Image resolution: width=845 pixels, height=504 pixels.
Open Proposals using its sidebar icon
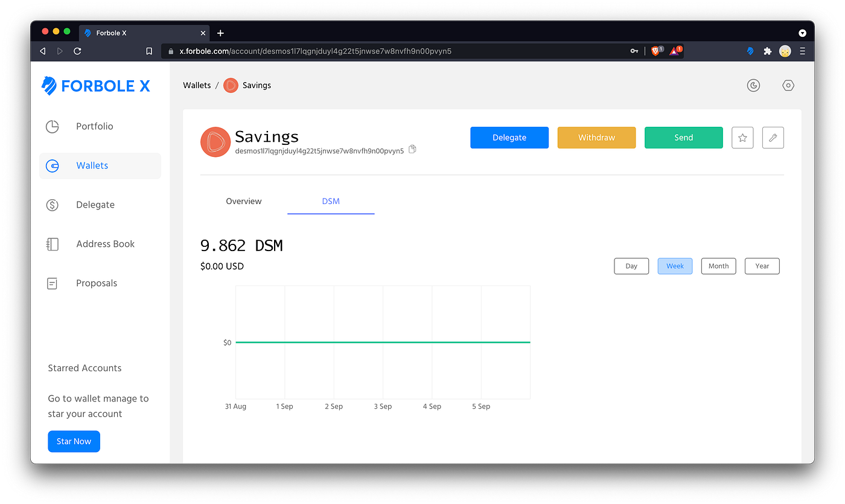click(x=53, y=282)
